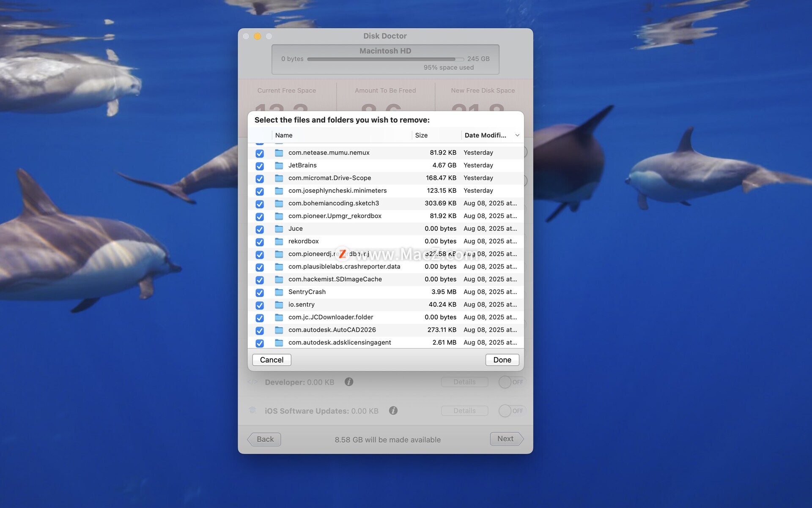
Task: Switch on iOS Software Updates toggle
Action: click(512, 411)
